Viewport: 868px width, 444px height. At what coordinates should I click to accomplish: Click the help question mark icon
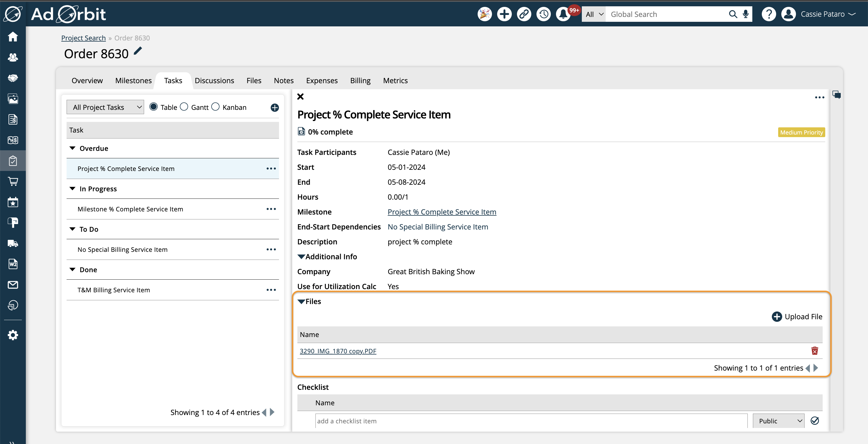(x=770, y=14)
